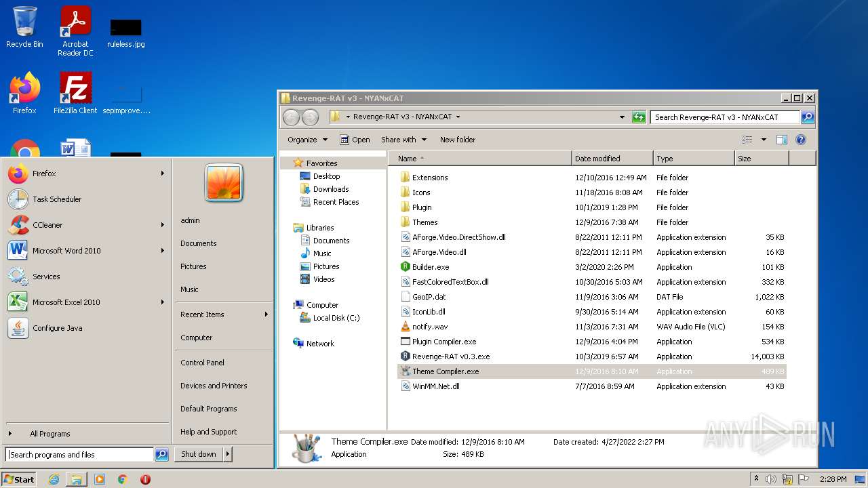The width and height of the screenshot is (868, 488).
Task: Expand Shut down options arrow
Action: [227, 454]
